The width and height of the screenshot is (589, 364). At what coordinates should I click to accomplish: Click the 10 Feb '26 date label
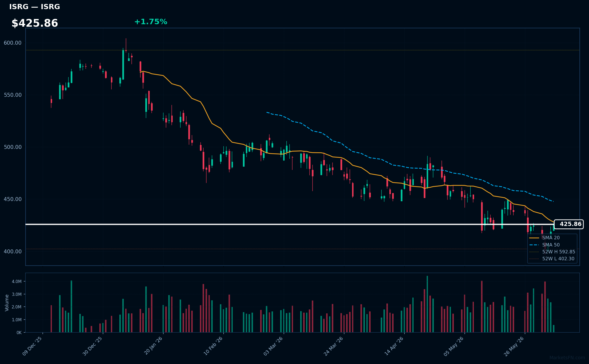pyautogui.click(x=213, y=346)
